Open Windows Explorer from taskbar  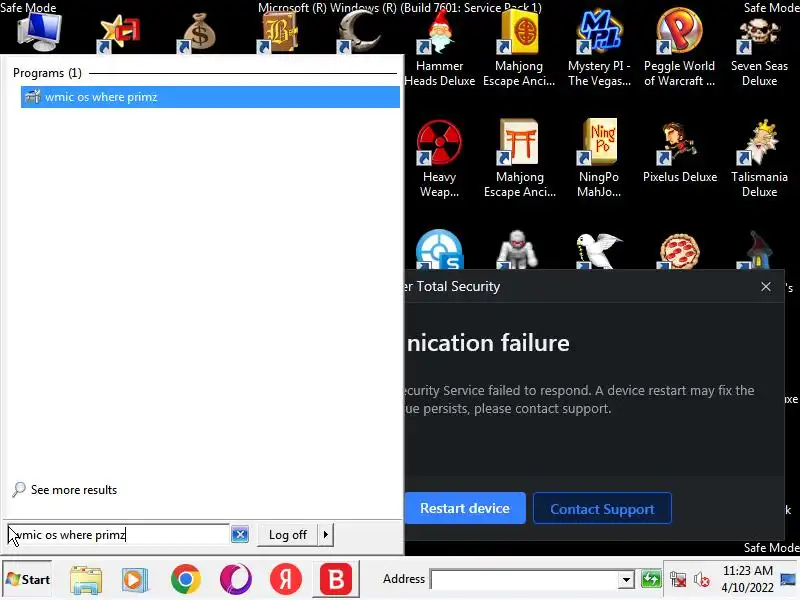86,580
